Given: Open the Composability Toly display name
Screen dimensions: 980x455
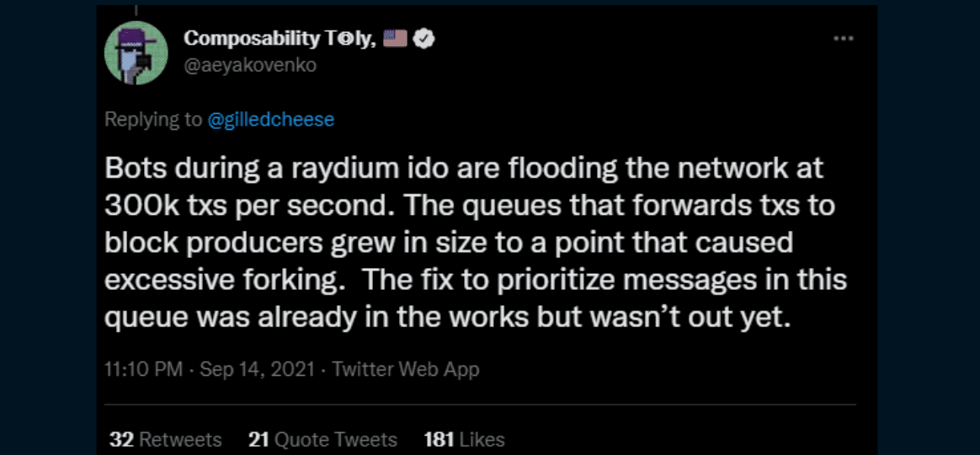Looking at the screenshot, I should [x=279, y=39].
